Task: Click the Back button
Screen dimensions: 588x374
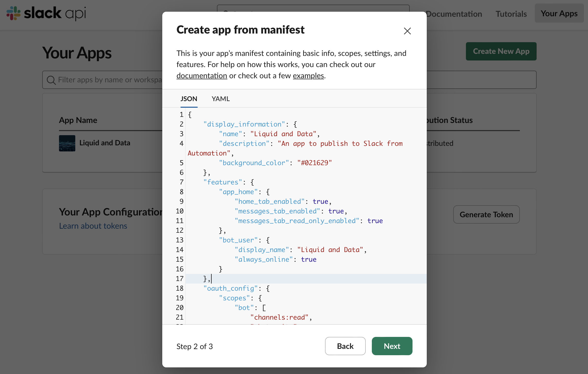Action: pyautogui.click(x=345, y=346)
